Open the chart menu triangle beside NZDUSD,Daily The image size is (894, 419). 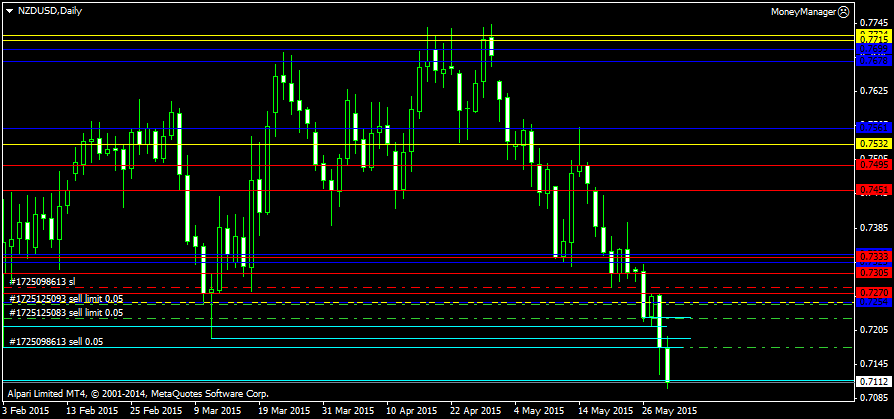click(10, 11)
